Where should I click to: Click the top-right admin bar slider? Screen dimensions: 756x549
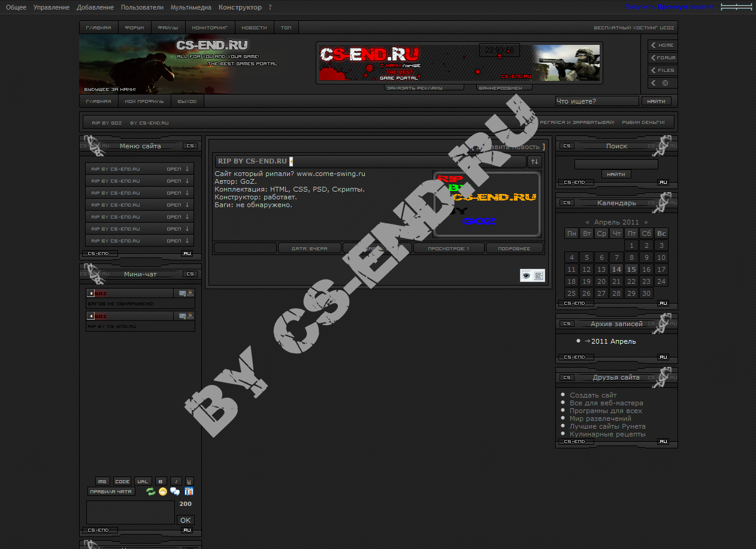(736, 7)
